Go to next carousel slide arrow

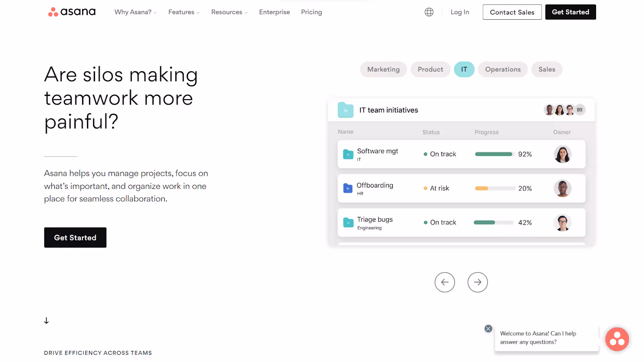pos(478,282)
